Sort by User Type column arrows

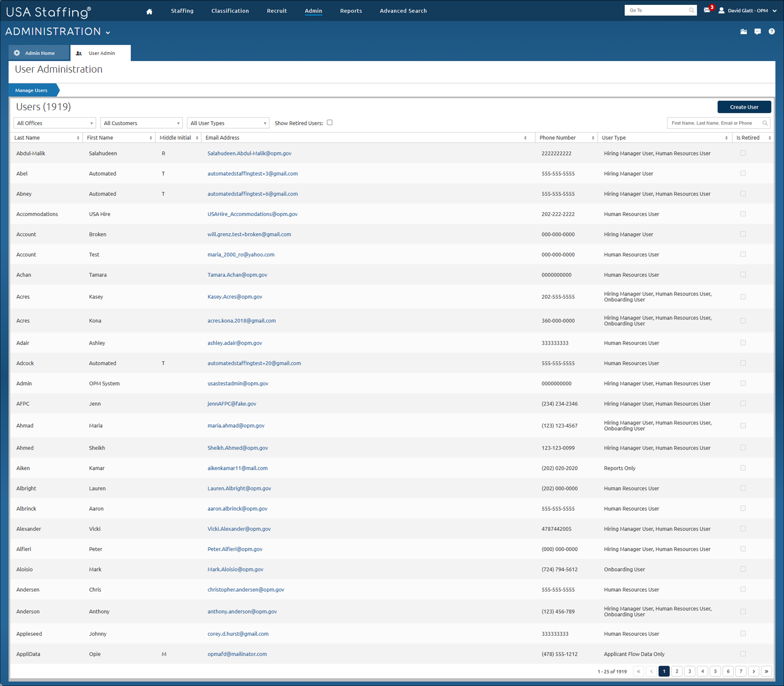click(x=727, y=138)
